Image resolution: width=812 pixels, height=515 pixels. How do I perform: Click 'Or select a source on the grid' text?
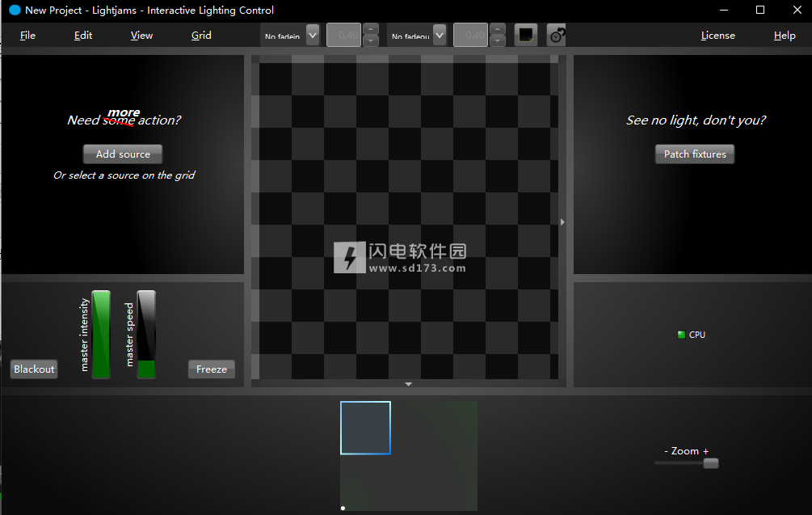[x=124, y=175]
